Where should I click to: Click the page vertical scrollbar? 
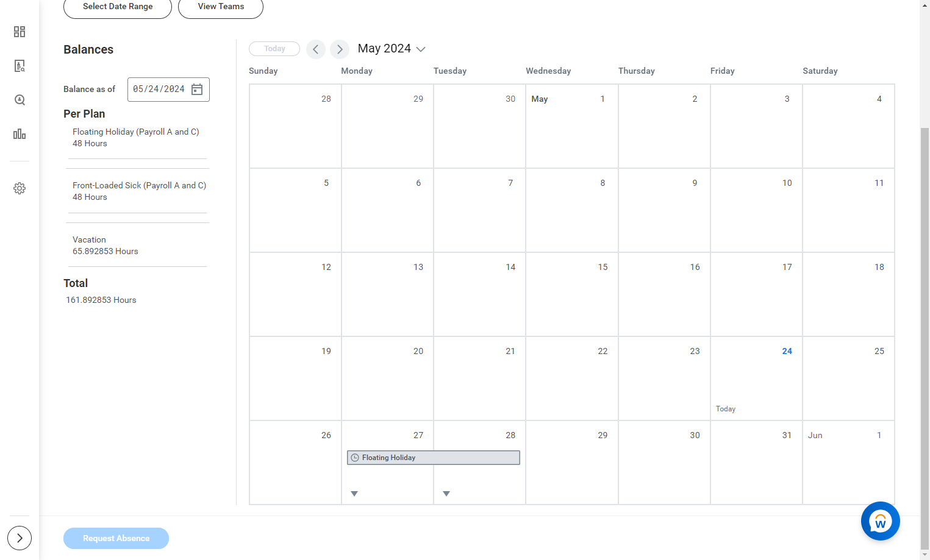pyautogui.click(x=925, y=338)
